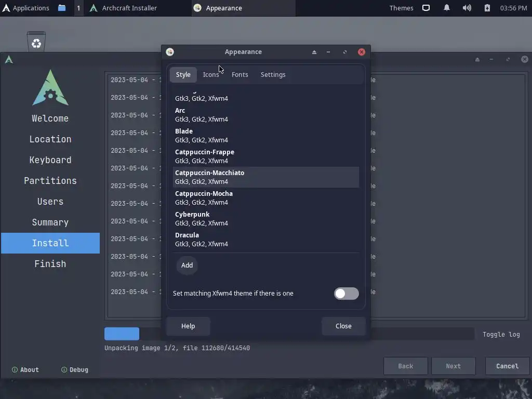This screenshot has width=532, height=399.
Task: Switch to workspace 1 in the panel
Action: click(78, 8)
